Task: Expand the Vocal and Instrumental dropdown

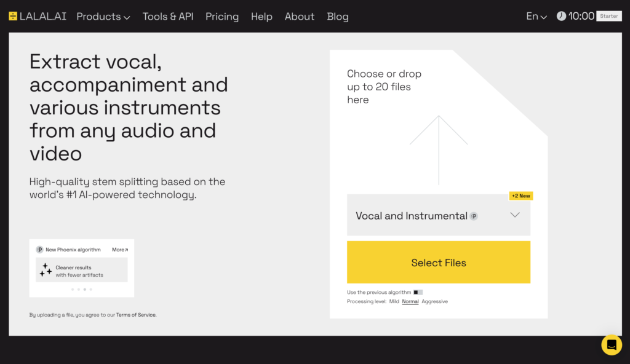Action: [x=515, y=215]
